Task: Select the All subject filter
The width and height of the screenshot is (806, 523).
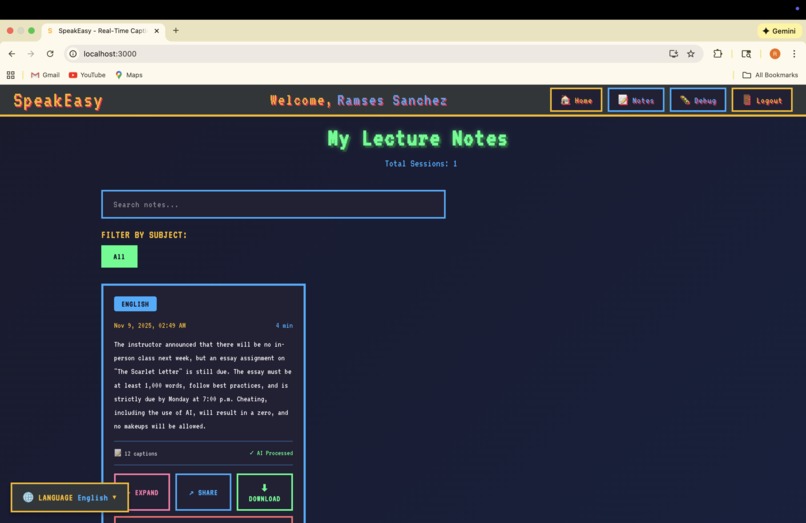Action: click(119, 256)
